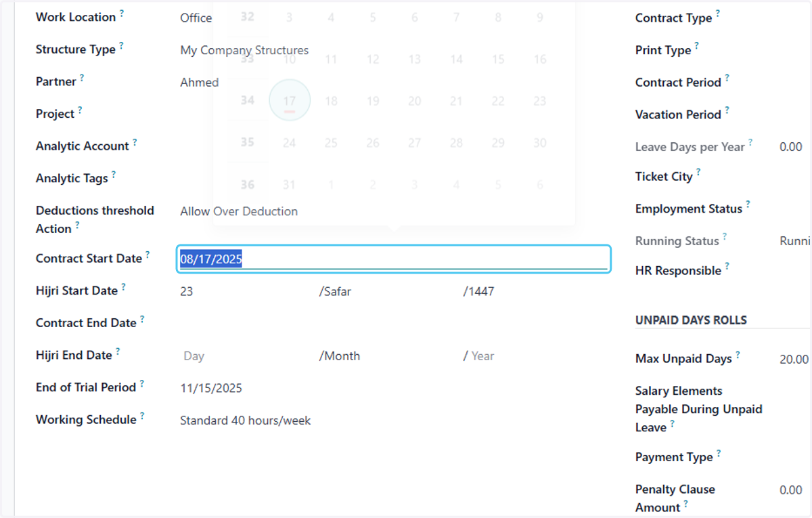The height and width of the screenshot is (518, 812).
Task: Show help tooltip next to Project
Action: (80, 110)
